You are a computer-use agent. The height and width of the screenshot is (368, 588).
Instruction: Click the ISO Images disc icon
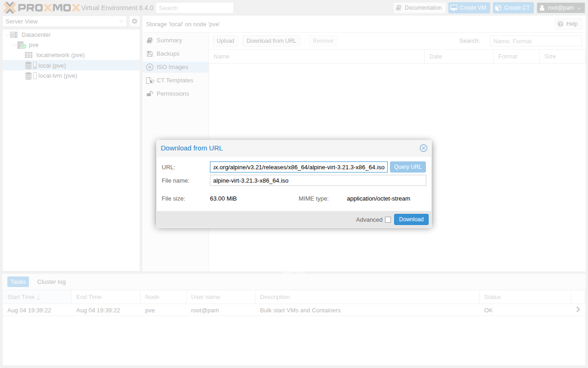point(150,67)
